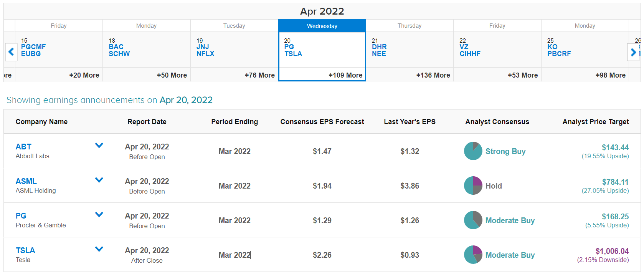
Task: Click TSLA's Mar 2022 period ending cell
Action: point(234,255)
